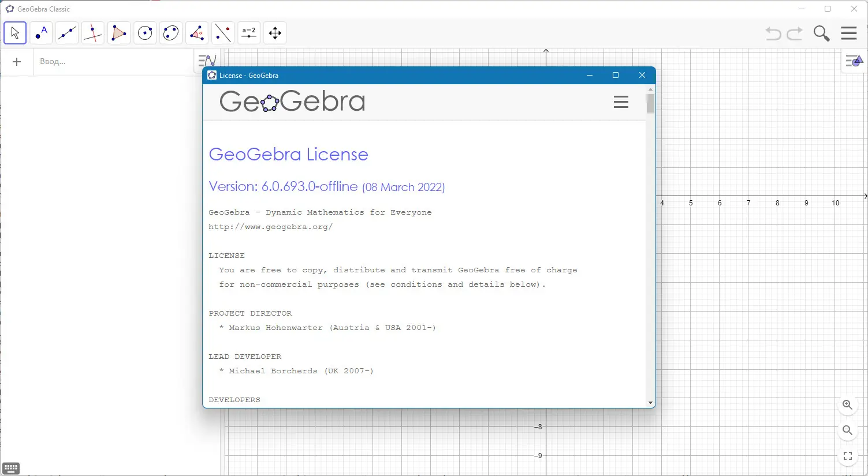This screenshot has width=868, height=476.
Task: Click the plus button beside the input bar
Action: click(x=17, y=62)
